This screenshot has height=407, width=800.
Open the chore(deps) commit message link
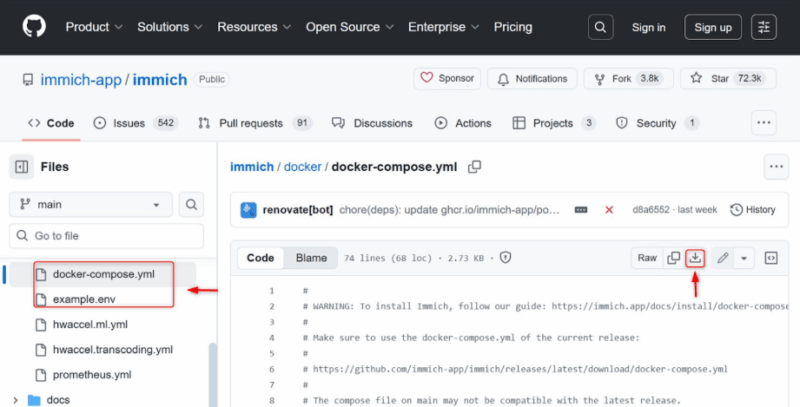point(449,210)
